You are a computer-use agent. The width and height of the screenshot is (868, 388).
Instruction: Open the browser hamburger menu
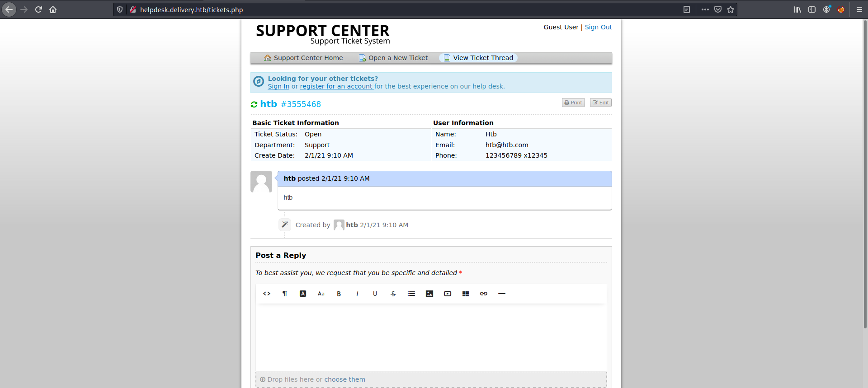pos(859,9)
